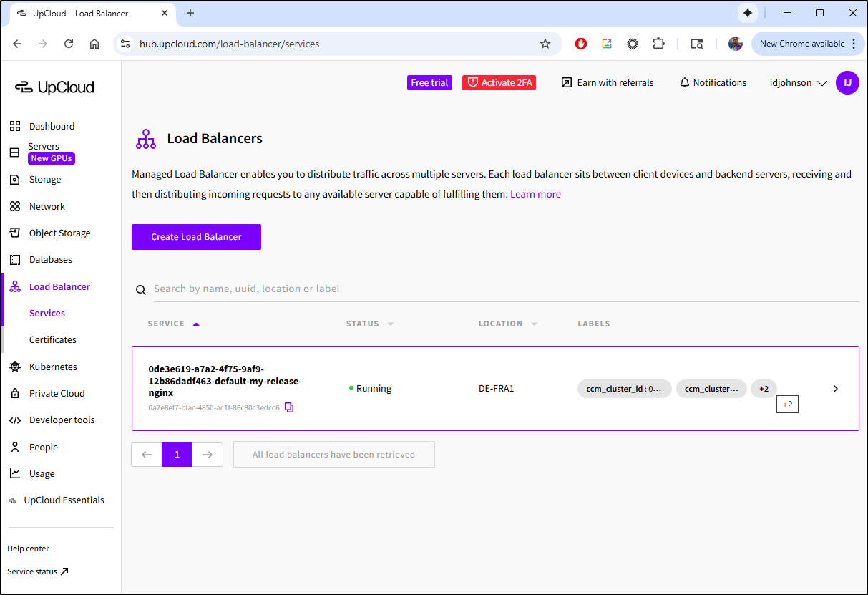Screen dimensions: 868x595
Task: Click the Dashboard grid icon in sidebar
Action: coord(15,127)
